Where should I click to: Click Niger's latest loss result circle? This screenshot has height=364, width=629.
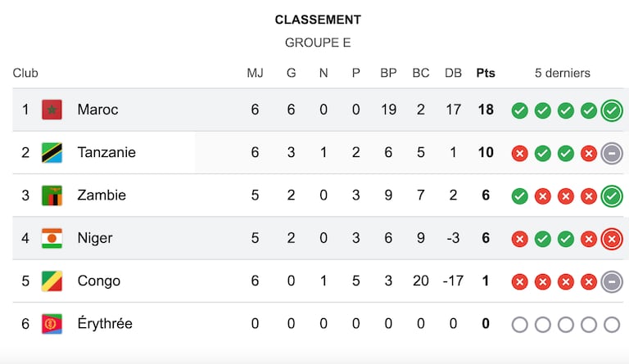[x=612, y=239]
